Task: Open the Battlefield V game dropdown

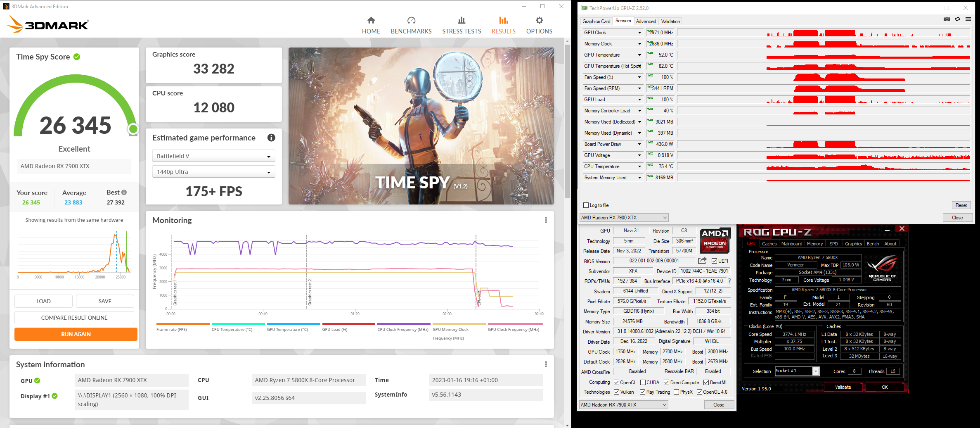Action: click(x=213, y=156)
